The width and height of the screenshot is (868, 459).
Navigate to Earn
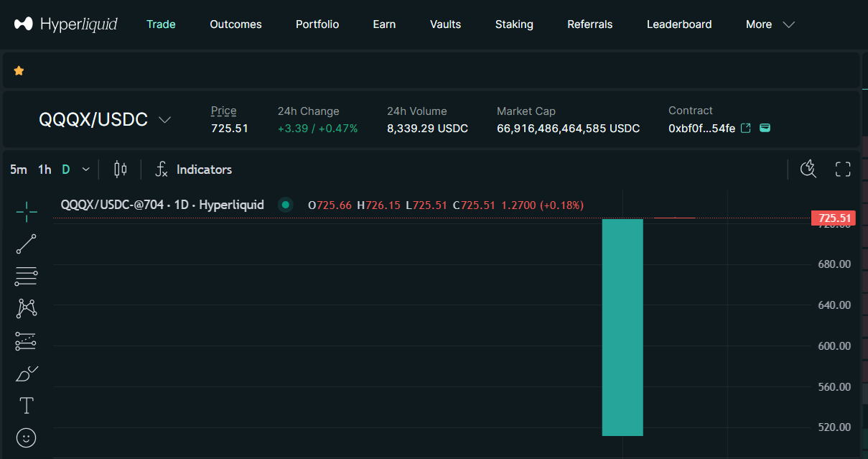(x=384, y=24)
